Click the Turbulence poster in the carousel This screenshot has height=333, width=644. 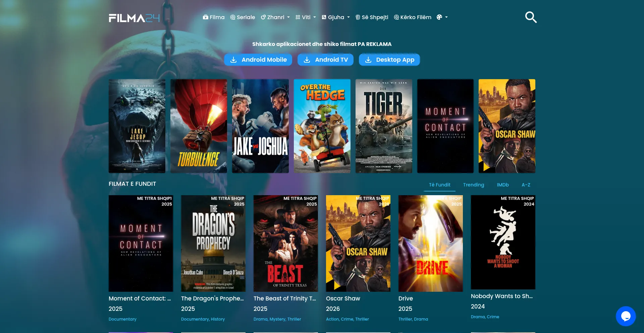point(198,126)
